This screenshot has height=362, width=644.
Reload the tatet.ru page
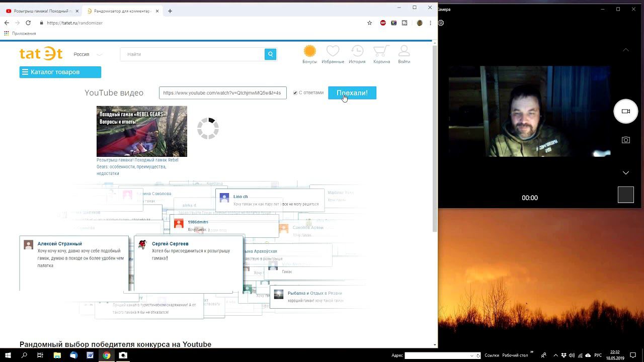pos(28,23)
